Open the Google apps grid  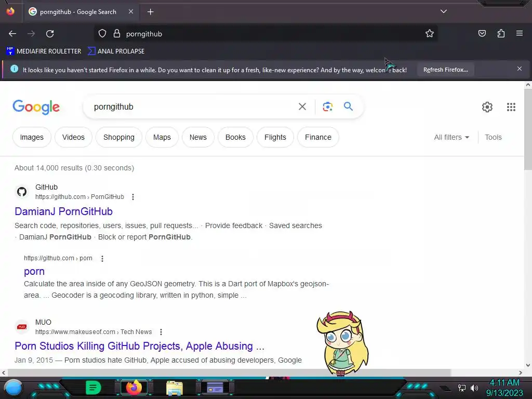[x=511, y=107]
